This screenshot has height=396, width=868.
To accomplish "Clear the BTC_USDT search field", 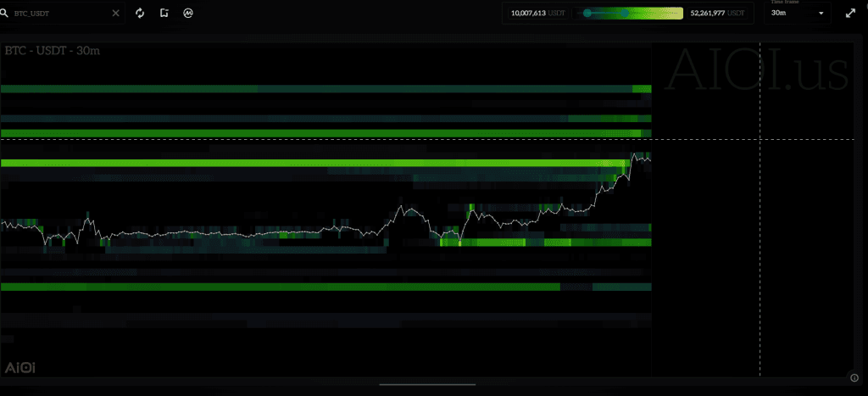I will point(116,14).
